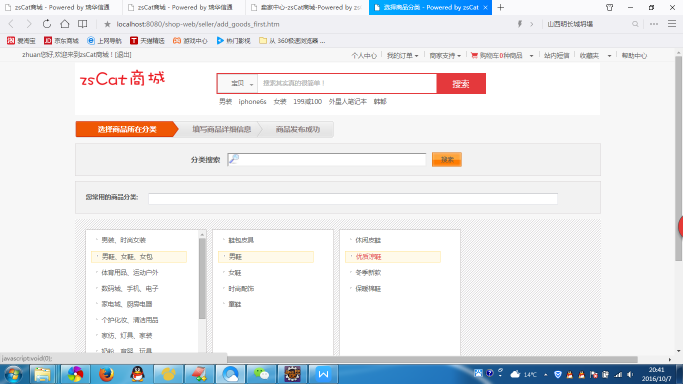Expand the 我的订单 dropdown
The image size is (683, 384).
(x=402, y=56)
